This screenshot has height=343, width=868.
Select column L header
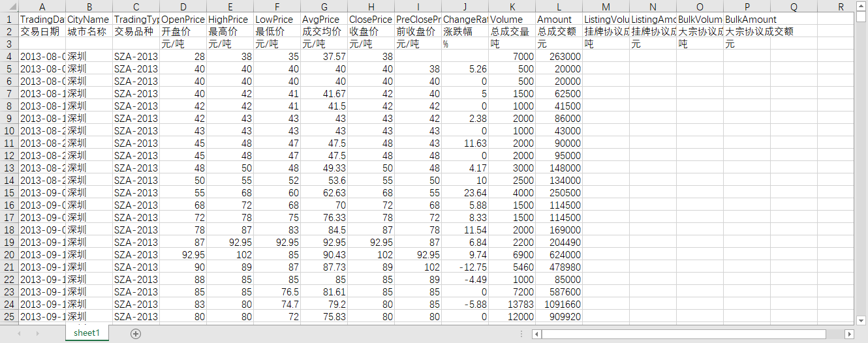pos(559,7)
